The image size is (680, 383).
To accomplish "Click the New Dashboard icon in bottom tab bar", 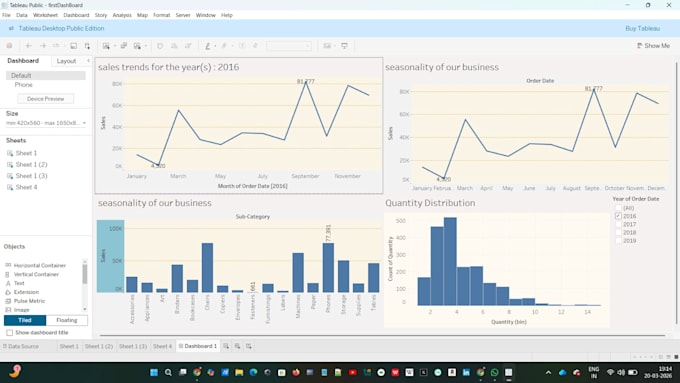I will pos(237,346).
